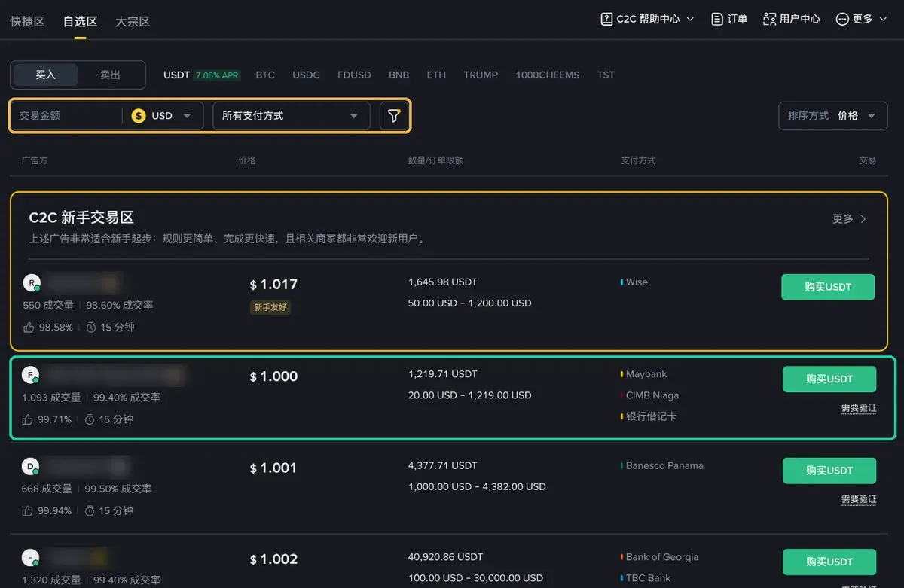Click thumbs-up icon next to 98.58%
904x588 pixels.
click(29, 328)
